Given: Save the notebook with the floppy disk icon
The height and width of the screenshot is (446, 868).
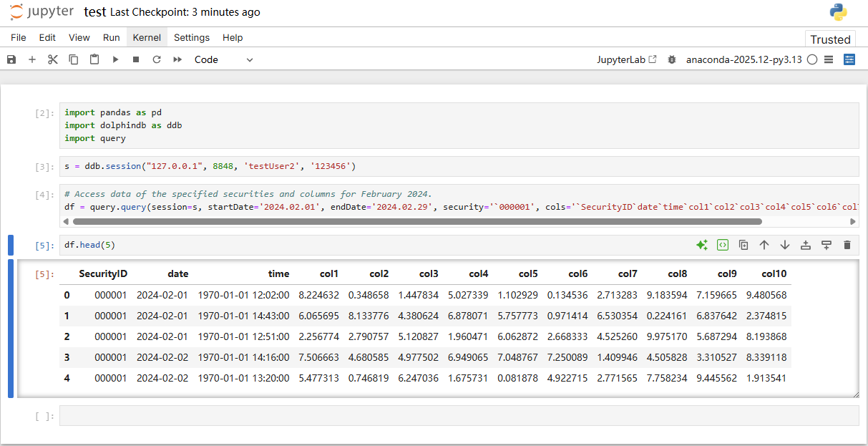Looking at the screenshot, I should coord(11,59).
